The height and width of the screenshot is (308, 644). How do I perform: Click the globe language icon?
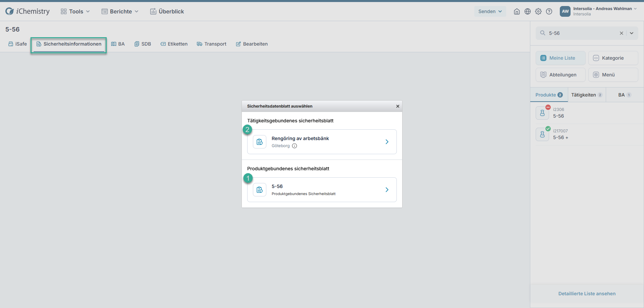tap(528, 11)
